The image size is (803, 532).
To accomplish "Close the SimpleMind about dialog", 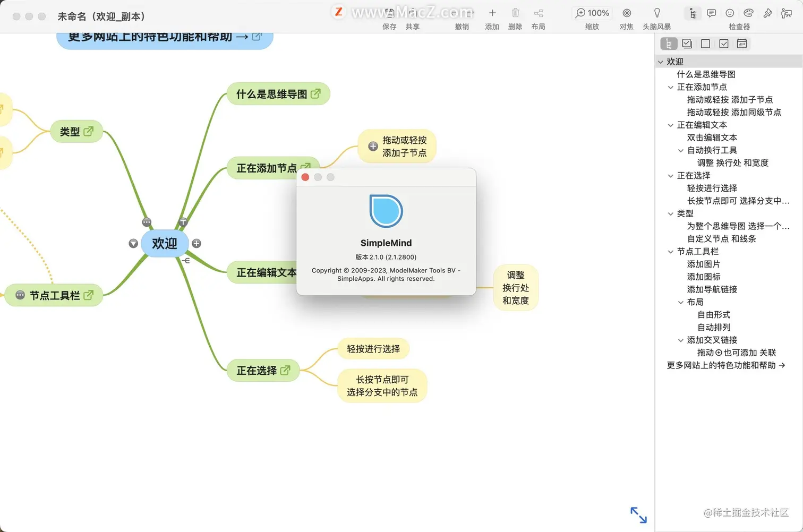I will click(x=305, y=177).
